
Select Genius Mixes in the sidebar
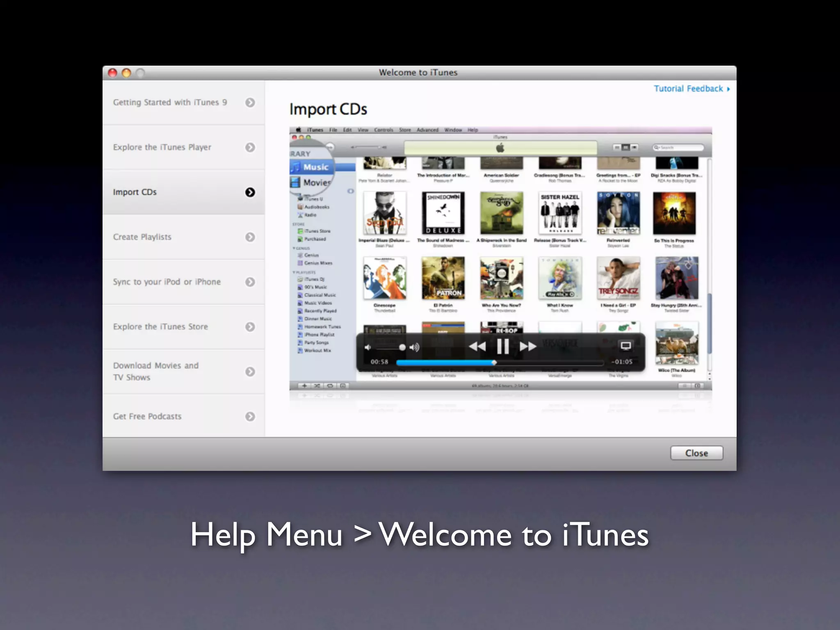[315, 263]
